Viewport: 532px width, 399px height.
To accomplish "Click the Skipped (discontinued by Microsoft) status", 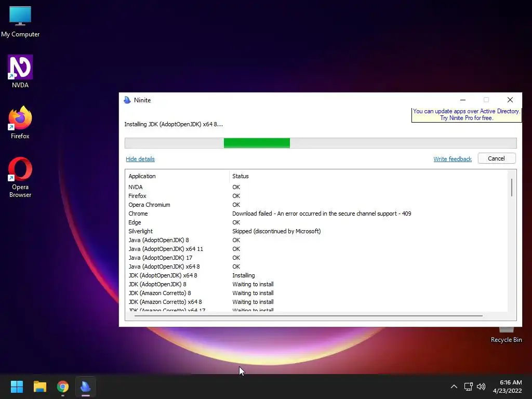I will pos(276,231).
